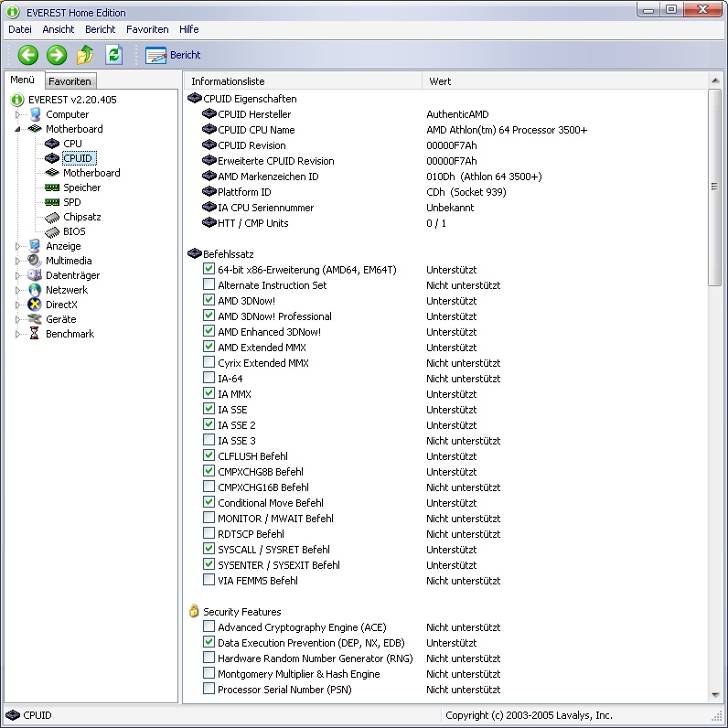Screen dimensions: 728x728
Task: Click the scroll up arrow button
Action: coord(715,80)
